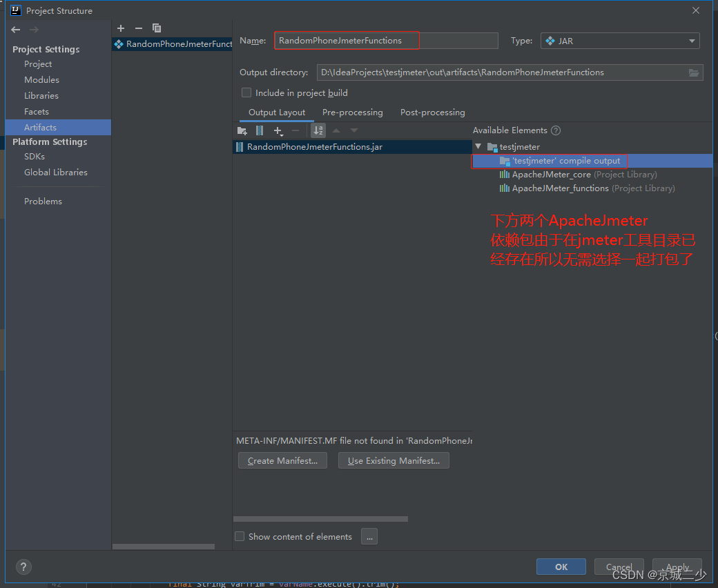Screen dimensions: 718x588
Task: Click the META-INF/MANIFEST.MF warning text
Action: (x=353, y=441)
